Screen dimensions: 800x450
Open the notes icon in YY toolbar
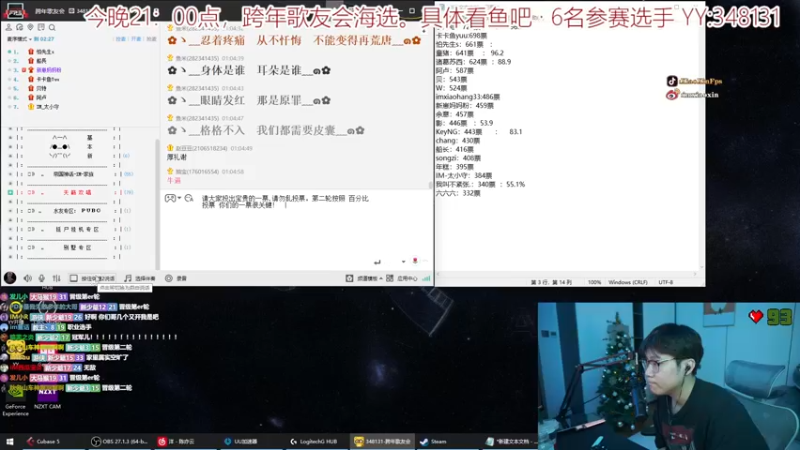tap(41, 28)
